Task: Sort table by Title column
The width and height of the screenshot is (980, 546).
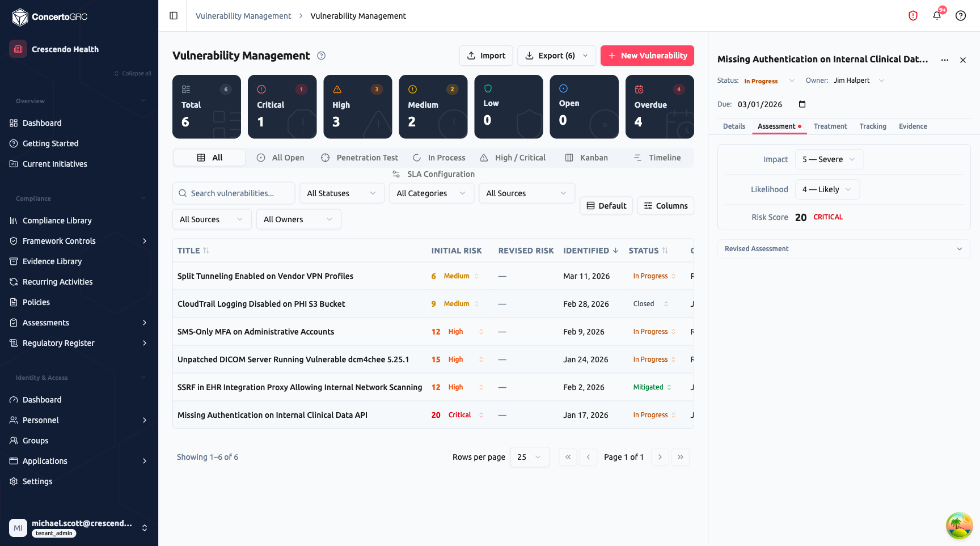Action: pyautogui.click(x=193, y=251)
